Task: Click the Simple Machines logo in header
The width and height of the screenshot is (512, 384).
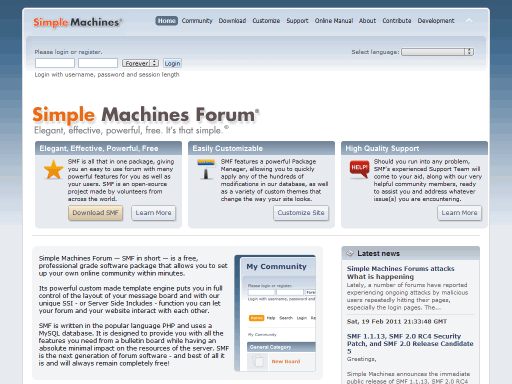Action: [78, 22]
